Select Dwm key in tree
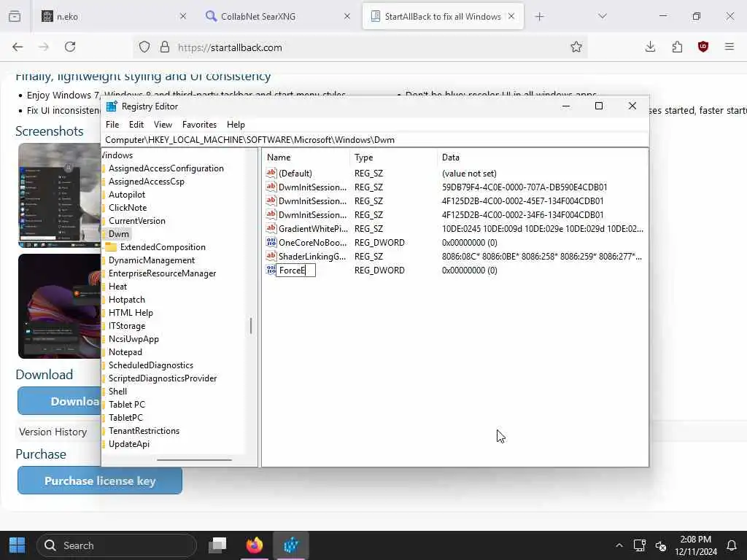The image size is (747, 560). pyautogui.click(x=119, y=234)
